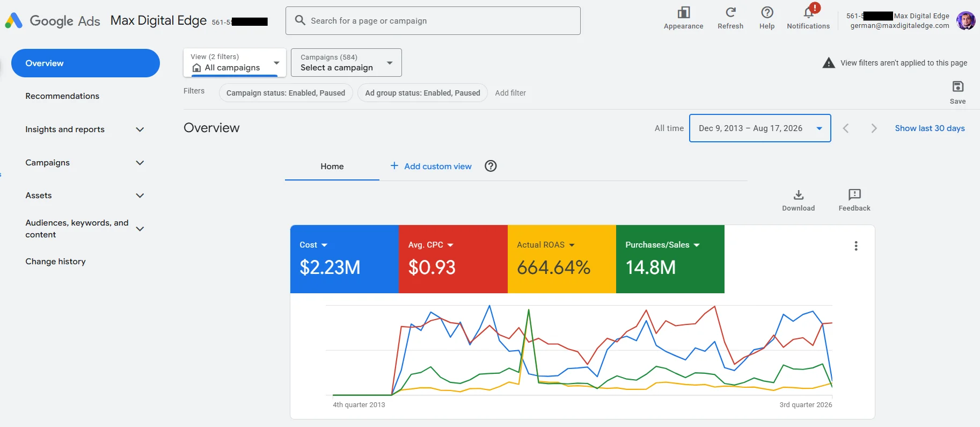The image size is (980, 427).
Task: Open the Feedback icon
Action: (854, 194)
